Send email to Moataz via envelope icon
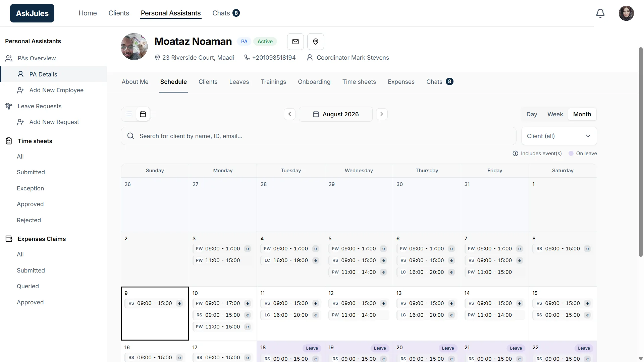The height and width of the screenshot is (362, 644). tap(296, 42)
